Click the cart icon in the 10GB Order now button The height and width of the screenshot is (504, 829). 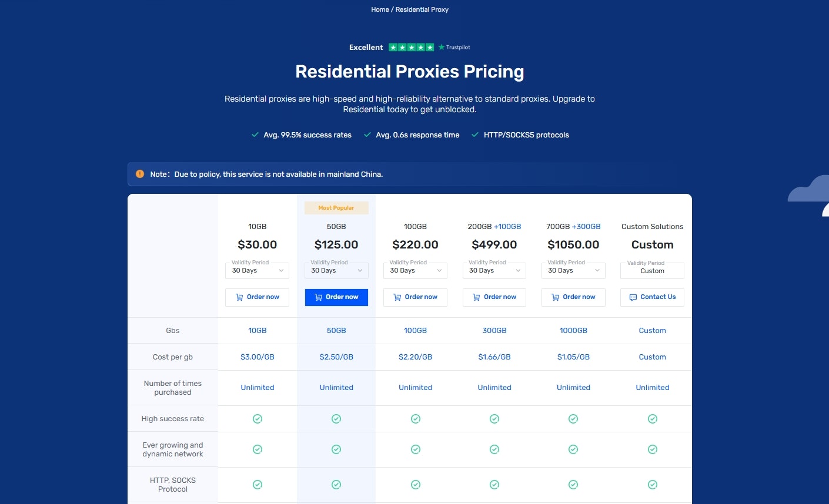point(239,297)
